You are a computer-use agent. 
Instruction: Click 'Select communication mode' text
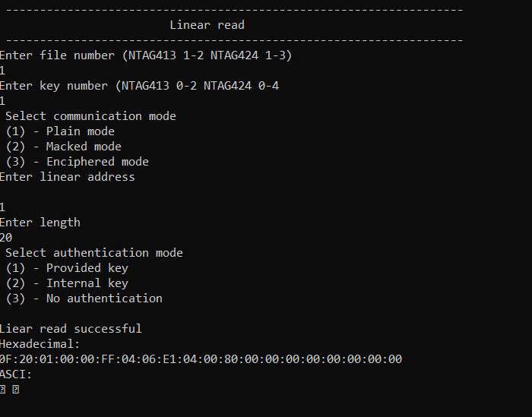click(x=90, y=116)
